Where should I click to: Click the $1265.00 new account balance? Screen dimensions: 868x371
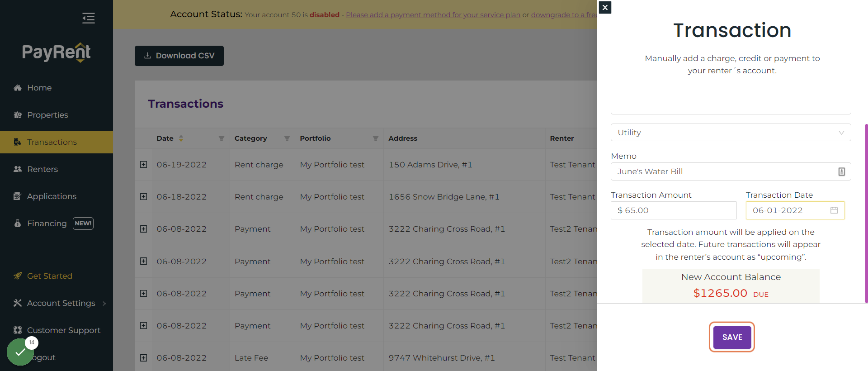click(720, 293)
